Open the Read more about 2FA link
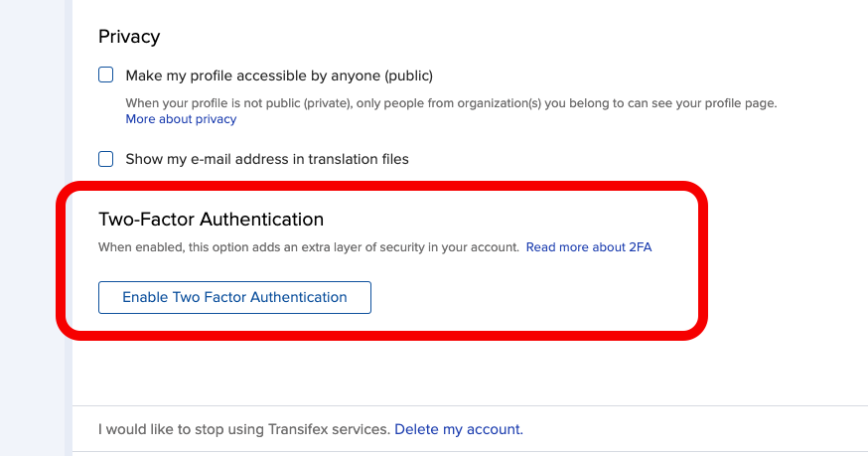The width and height of the screenshot is (868, 456). click(589, 247)
